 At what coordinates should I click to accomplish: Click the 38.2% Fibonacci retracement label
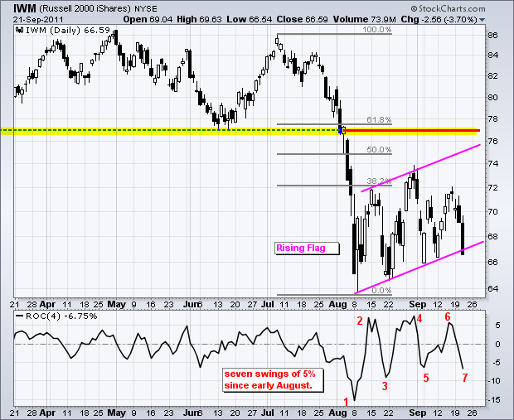tap(379, 181)
